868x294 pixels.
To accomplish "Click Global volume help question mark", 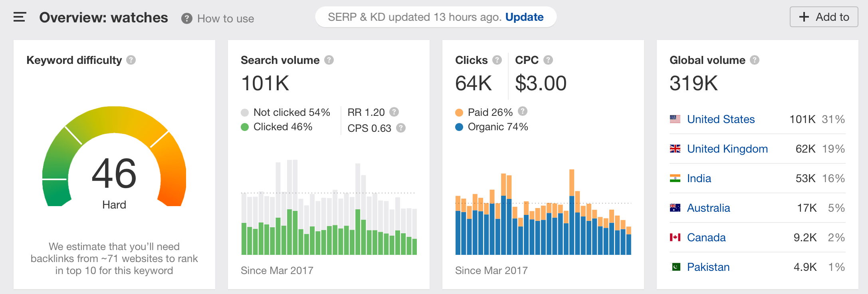I will pos(754,60).
